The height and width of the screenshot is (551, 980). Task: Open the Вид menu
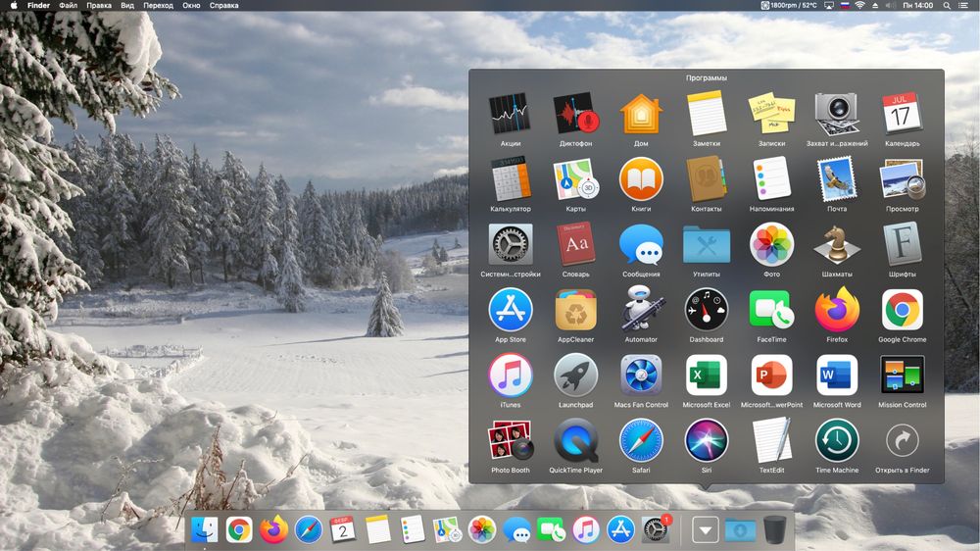tap(127, 6)
